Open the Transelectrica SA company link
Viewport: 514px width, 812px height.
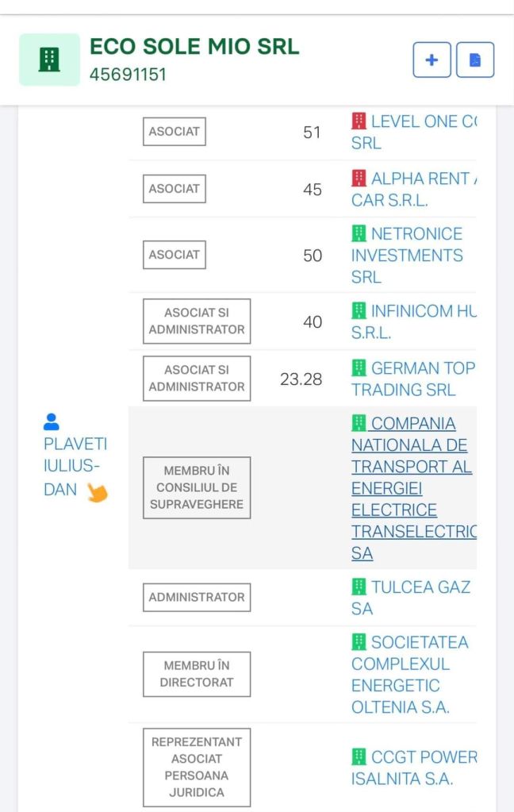click(412, 488)
